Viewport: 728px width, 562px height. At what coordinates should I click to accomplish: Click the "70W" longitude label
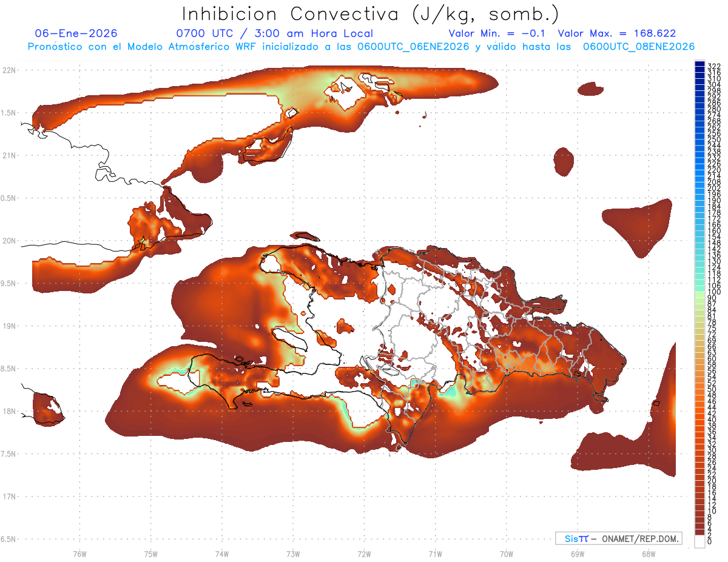tap(507, 554)
